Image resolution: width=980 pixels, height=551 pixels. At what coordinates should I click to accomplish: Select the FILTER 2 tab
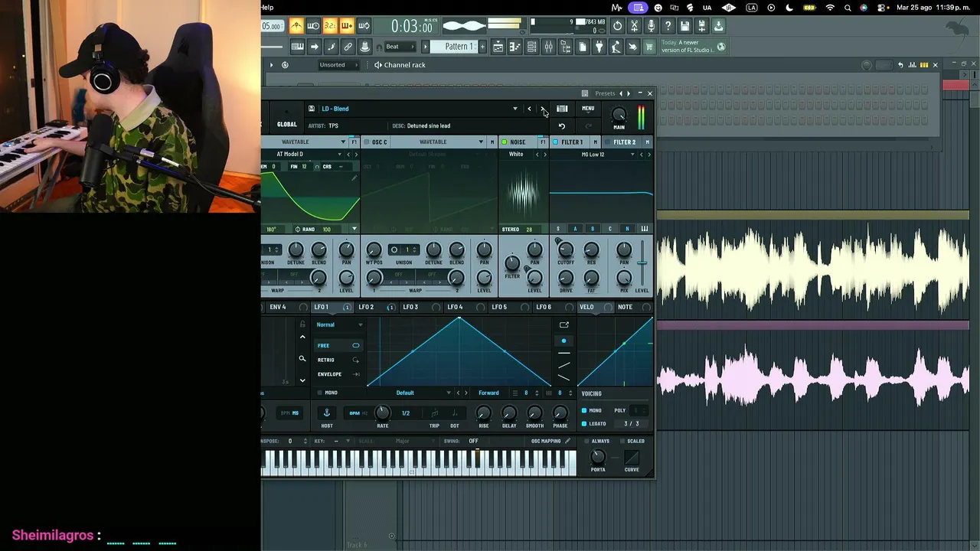[x=624, y=142]
